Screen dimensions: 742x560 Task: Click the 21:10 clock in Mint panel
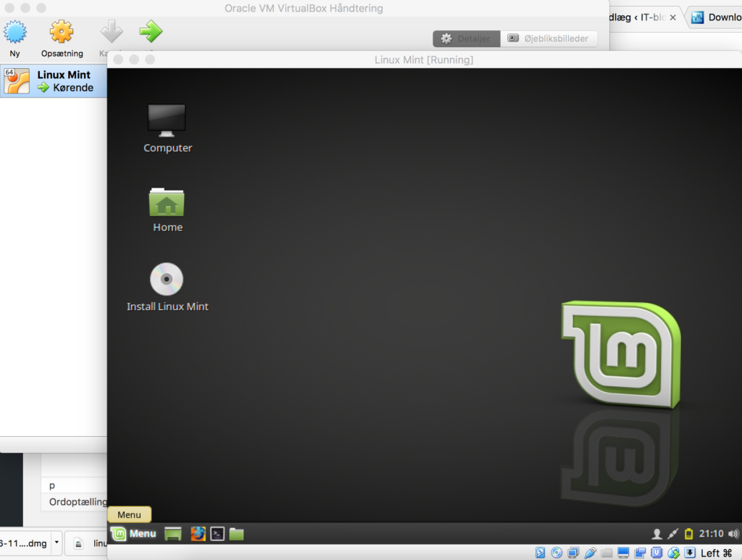point(712,534)
